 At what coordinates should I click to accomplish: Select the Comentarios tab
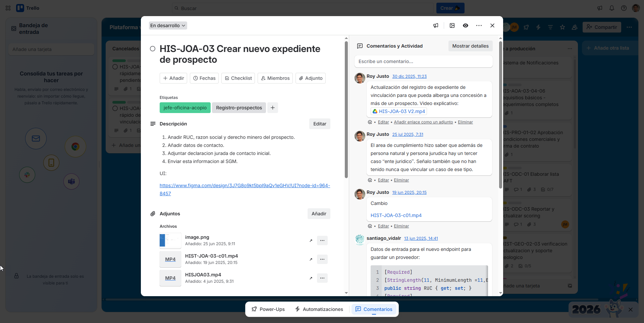tap(374, 309)
